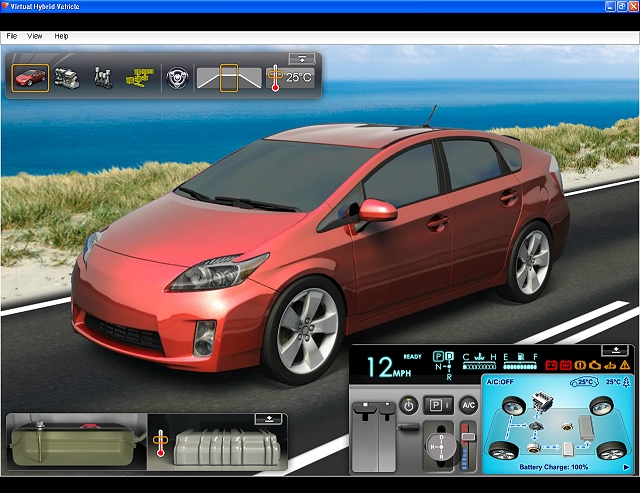Click the power split device in diagram
The width and height of the screenshot is (640, 493).
pyautogui.click(x=536, y=426)
